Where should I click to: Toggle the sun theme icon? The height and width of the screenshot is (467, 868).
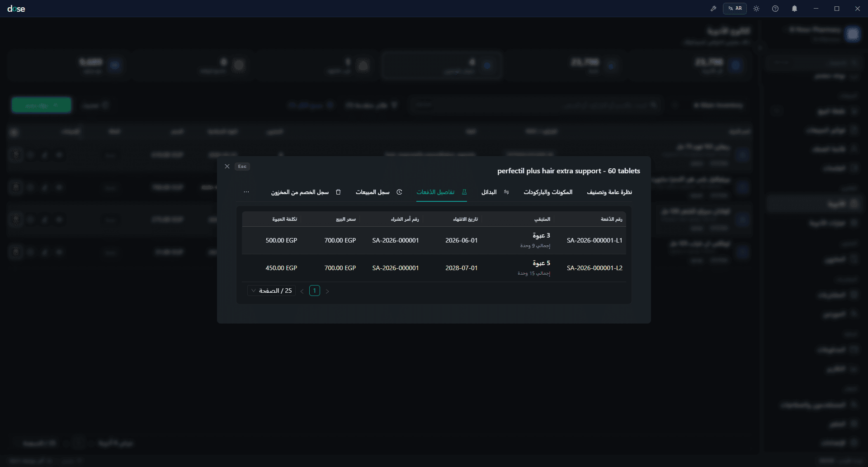click(756, 9)
